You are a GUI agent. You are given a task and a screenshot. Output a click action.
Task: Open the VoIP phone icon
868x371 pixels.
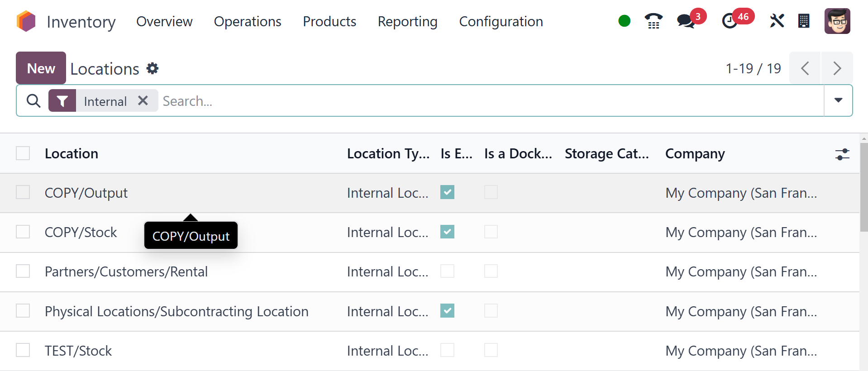click(653, 21)
